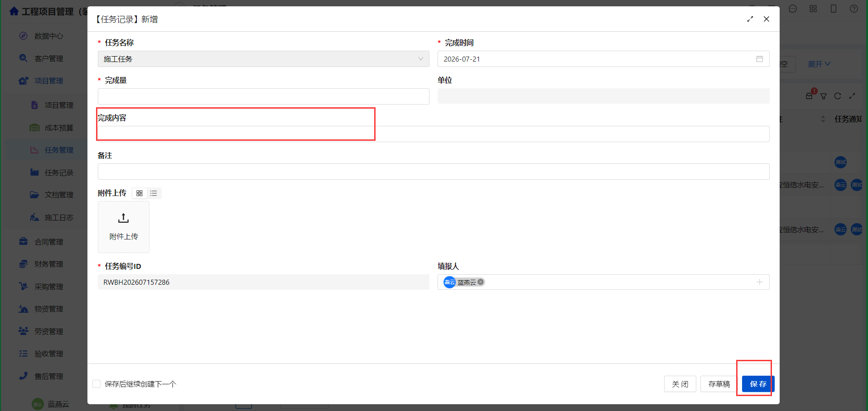Remove 蓝燕云 tag from 填报人
Screen dimensions: 868x411
coord(480,282)
